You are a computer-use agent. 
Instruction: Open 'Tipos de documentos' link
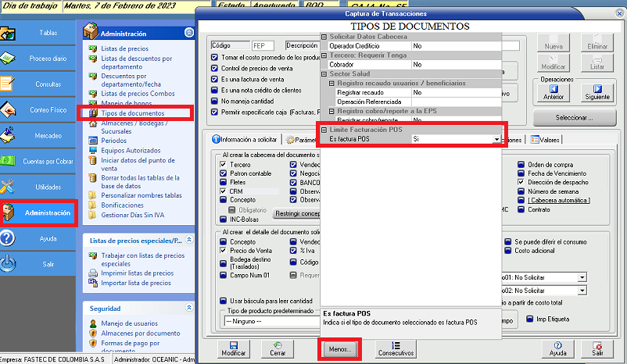point(132,113)
